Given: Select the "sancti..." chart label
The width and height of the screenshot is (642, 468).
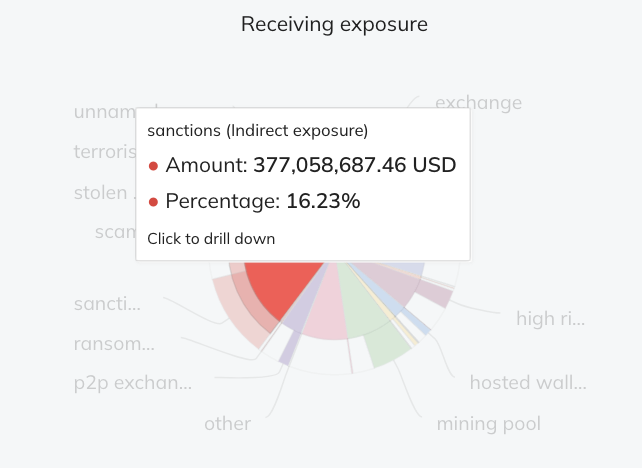Looking at the screenshot, I should [107, 303].
